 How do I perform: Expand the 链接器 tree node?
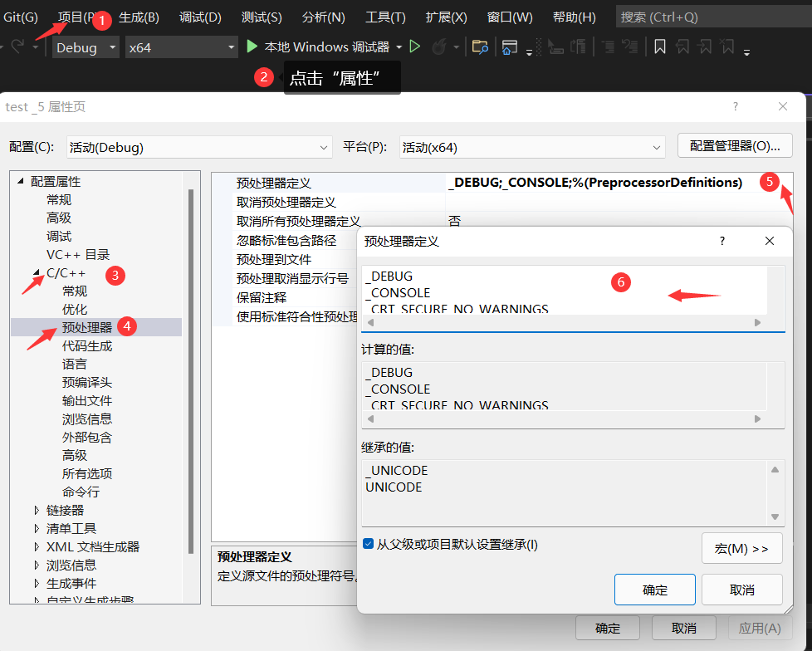37,510
